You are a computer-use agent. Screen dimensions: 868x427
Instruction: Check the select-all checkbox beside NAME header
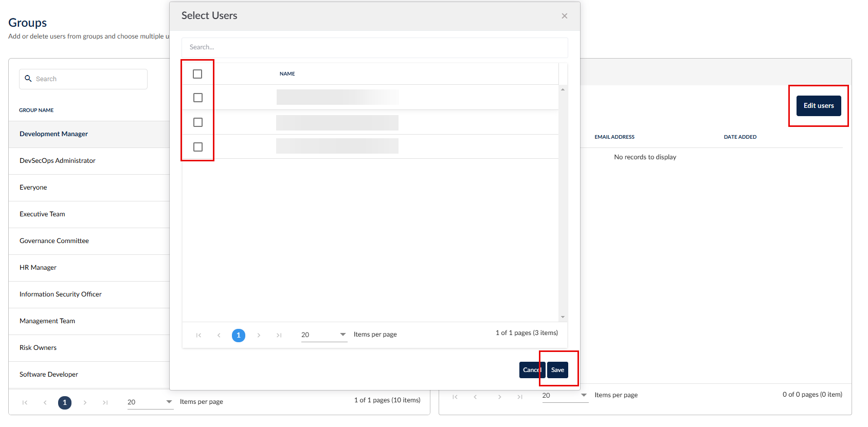[x=197, y=74]
